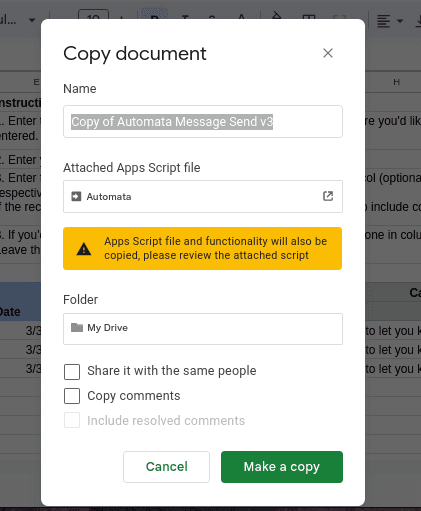Screen dimensions: 421x511
Task: Click the fill color icon in background toolbar
Action: click(276, 16)
